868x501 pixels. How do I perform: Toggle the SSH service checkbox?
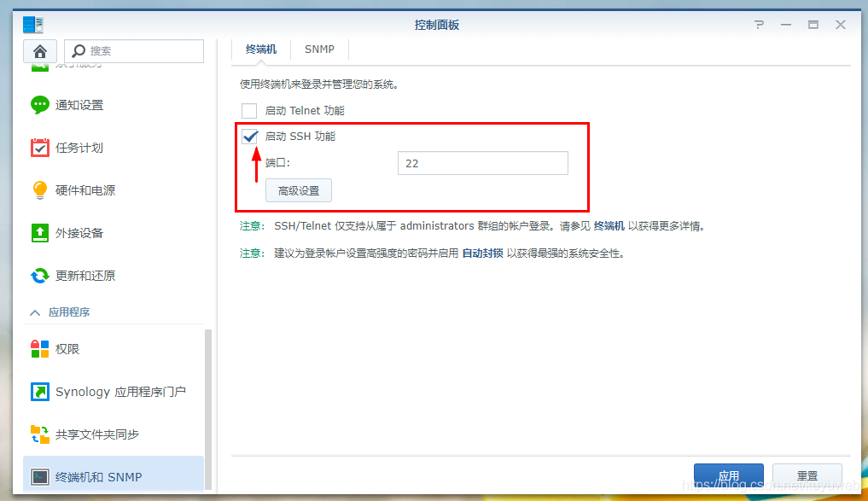[250, 137]
